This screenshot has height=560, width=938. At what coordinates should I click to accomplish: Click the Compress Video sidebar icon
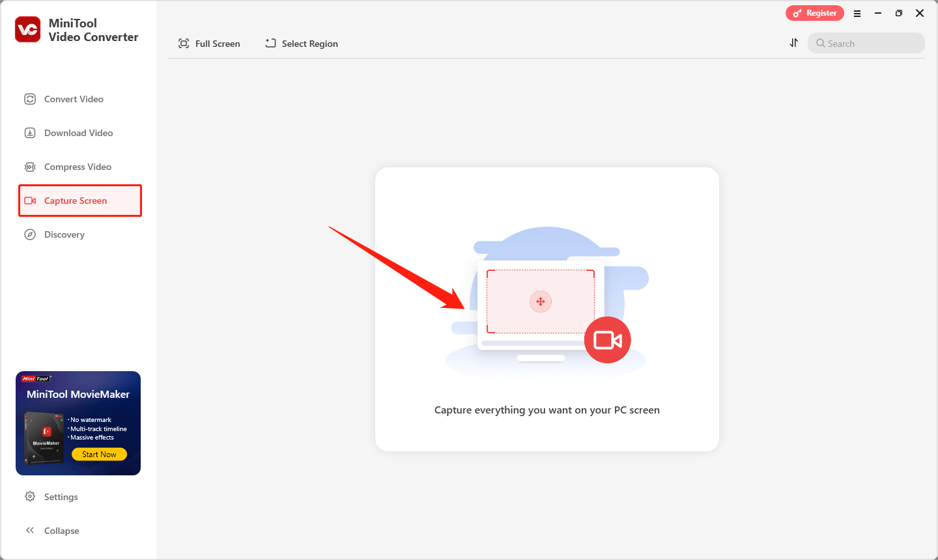[30, 167]
